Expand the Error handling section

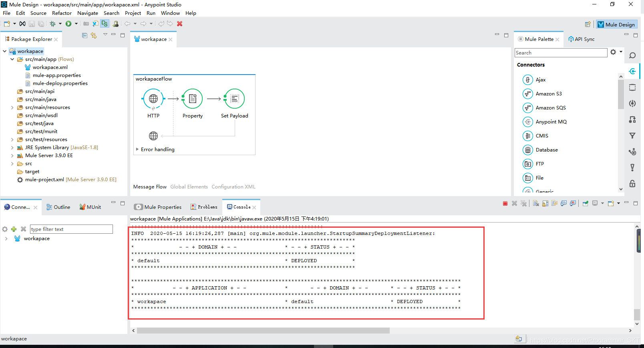[137, 149]
